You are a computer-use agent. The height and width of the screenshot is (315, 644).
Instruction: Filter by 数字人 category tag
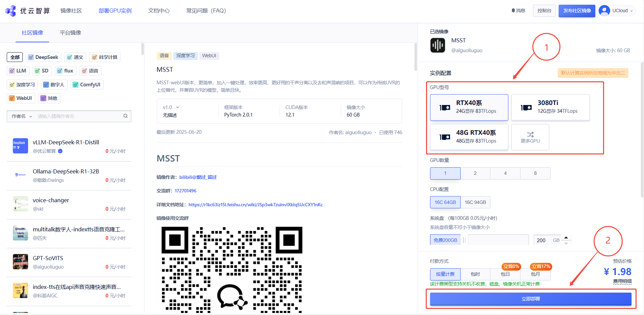pyautogui.click(x=54, y=85)
